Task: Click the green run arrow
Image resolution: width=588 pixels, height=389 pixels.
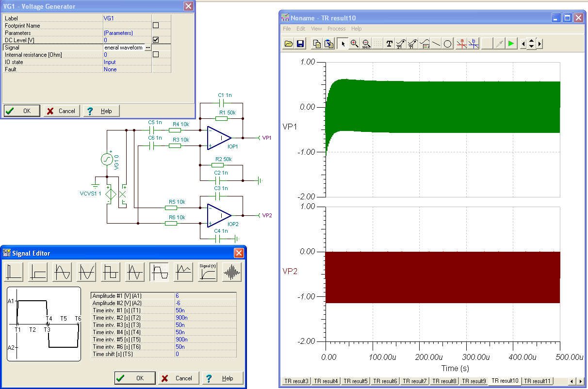Action: tap(511, 44)
